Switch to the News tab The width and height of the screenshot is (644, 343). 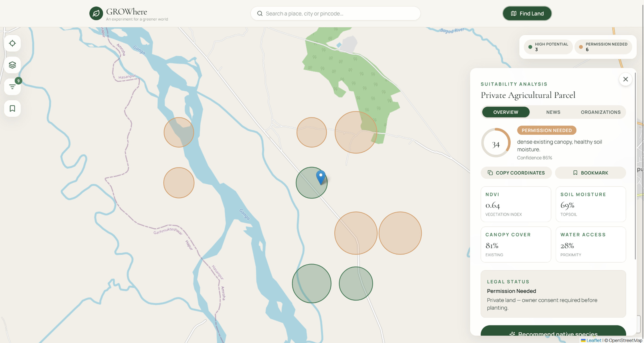553,112
